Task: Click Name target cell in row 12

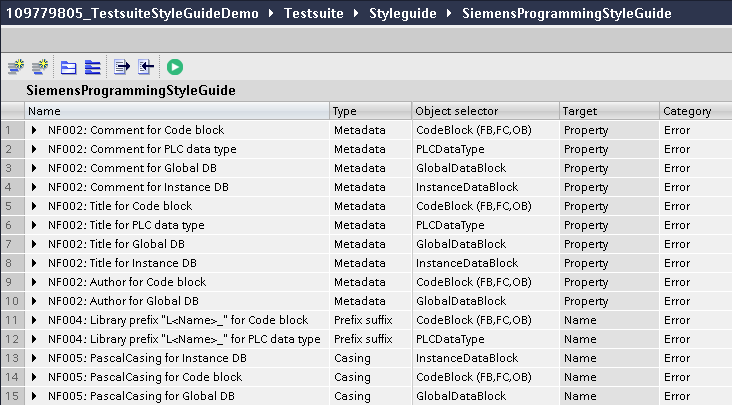Action: [609, 339]
